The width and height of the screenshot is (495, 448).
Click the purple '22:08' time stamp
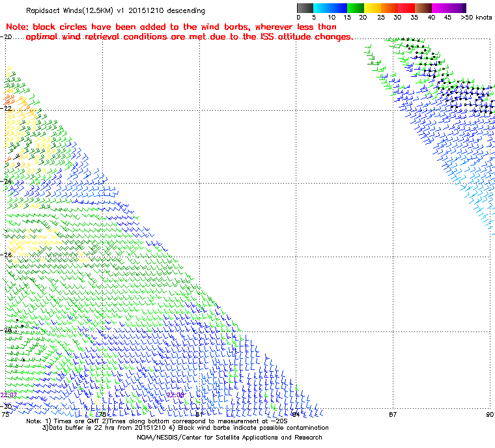coord(175,395)
